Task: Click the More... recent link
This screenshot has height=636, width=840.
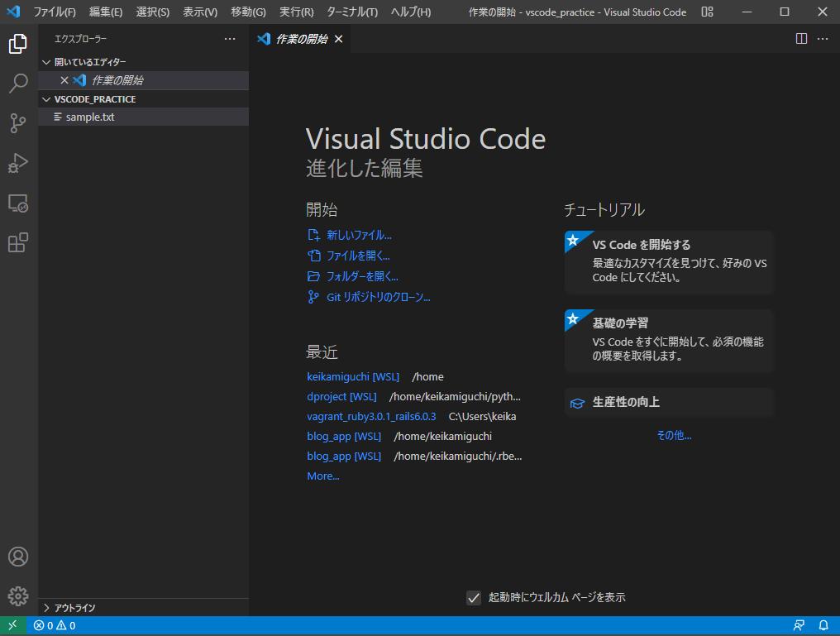Action: [323, 476]
